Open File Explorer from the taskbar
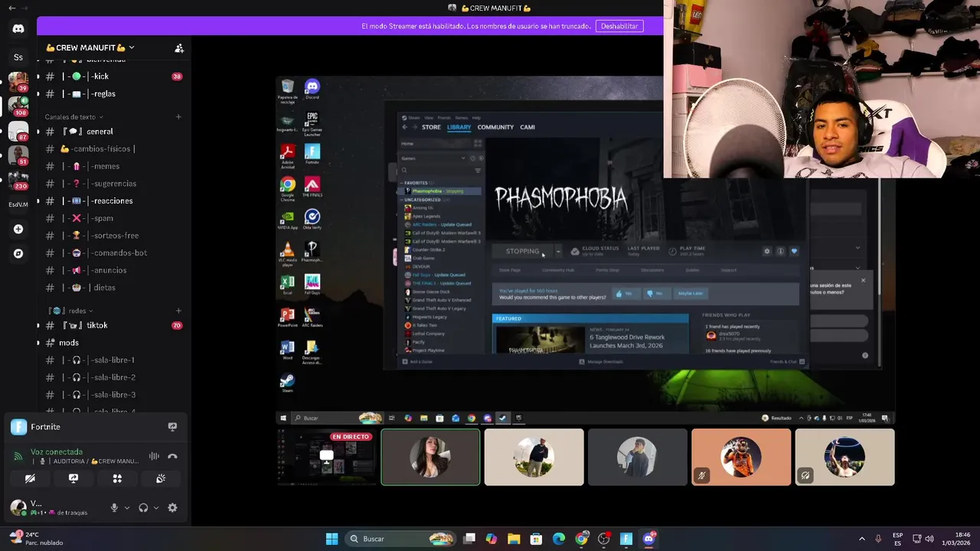This screenshot has width=980, height=551. point(514,539)
